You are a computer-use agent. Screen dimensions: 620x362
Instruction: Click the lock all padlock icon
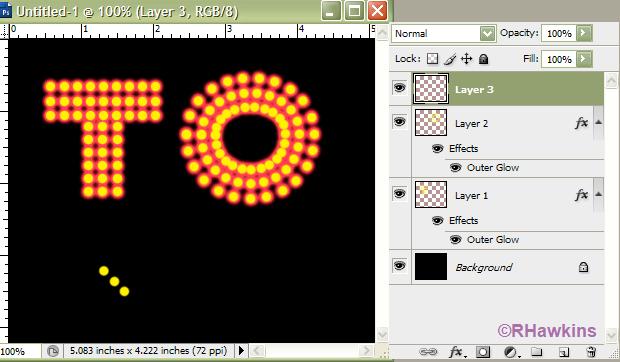[483, 59]
